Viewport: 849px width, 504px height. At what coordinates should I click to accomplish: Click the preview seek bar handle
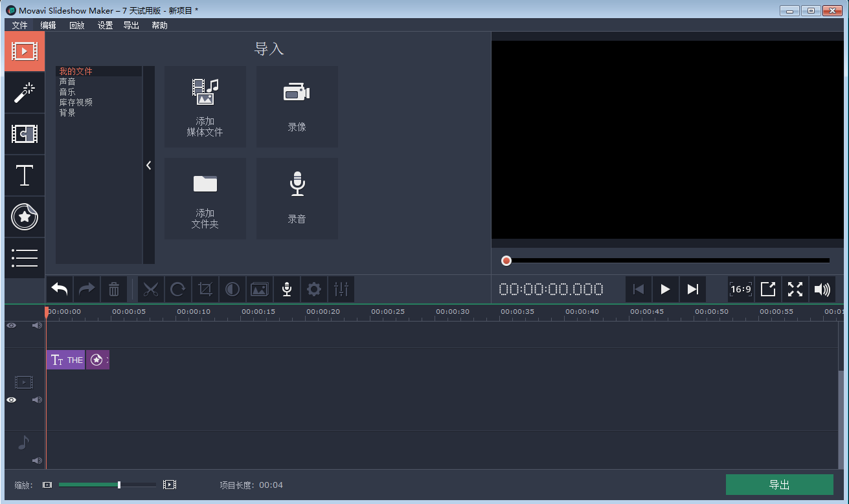point(506,261)
